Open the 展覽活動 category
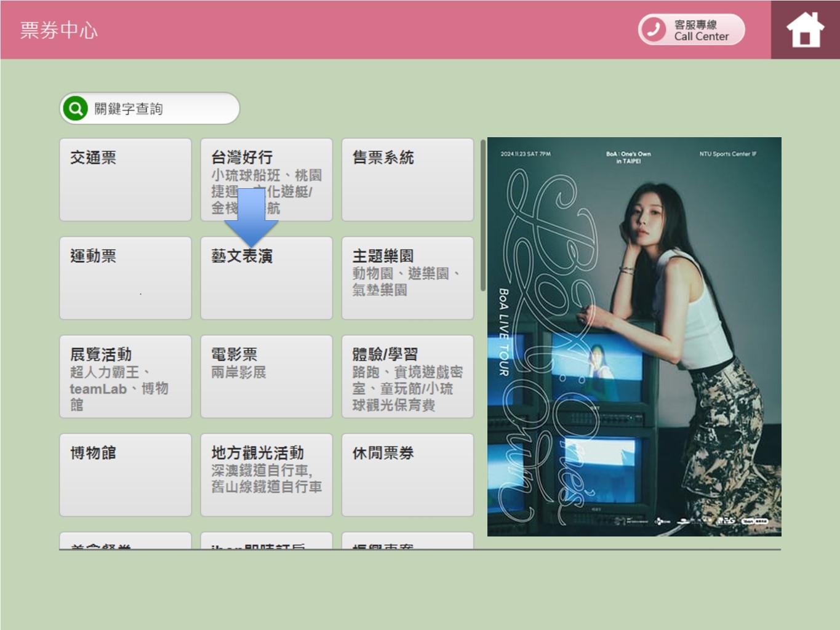The height and width of the screenshot is (630, 840). coord(126,377)
